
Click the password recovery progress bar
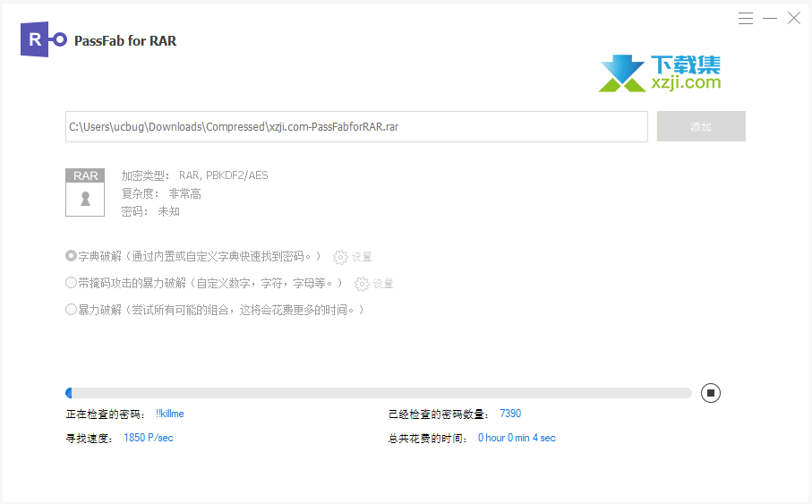(x=379, y=393)
